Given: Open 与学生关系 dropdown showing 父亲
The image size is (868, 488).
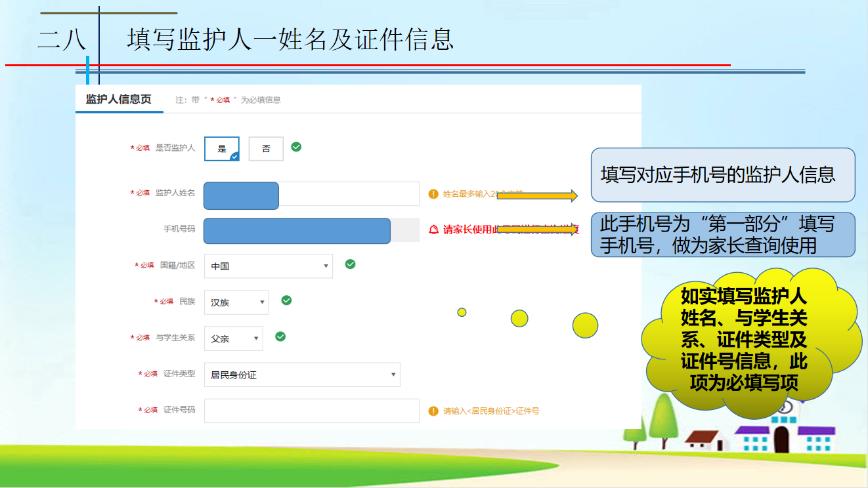Looking at the screenshot, I should coord(233,339).
